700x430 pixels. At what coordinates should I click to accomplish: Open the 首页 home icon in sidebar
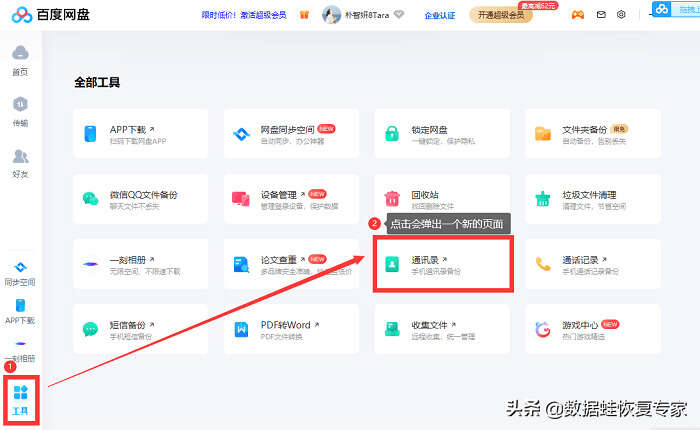click(x=20, y=60)
